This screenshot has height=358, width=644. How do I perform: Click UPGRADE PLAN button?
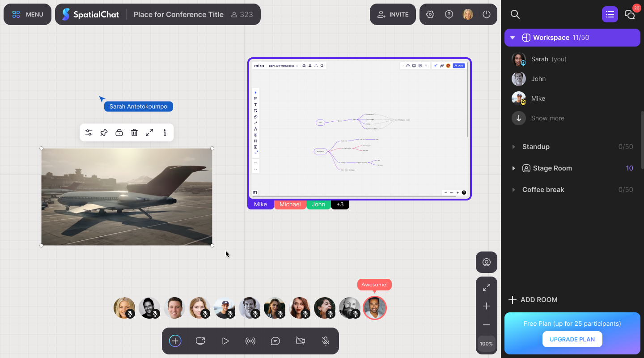572,339
